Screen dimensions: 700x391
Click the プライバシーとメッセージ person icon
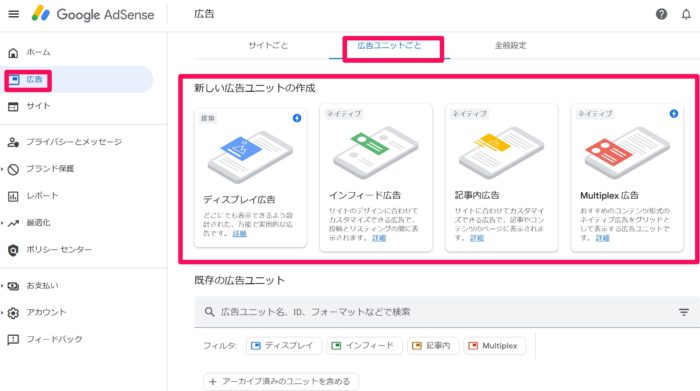tap(13, 142)
